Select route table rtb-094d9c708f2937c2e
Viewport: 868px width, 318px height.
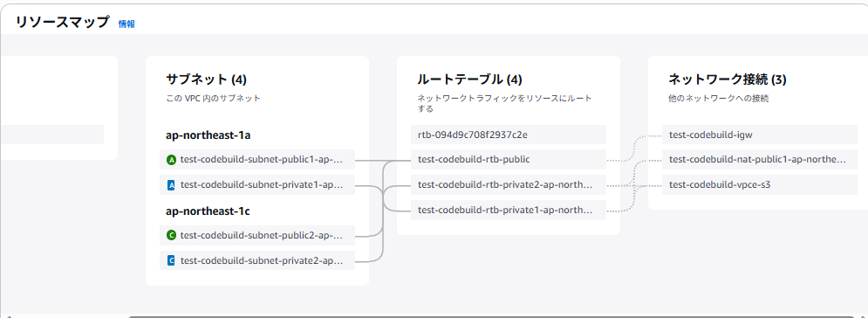509,135
